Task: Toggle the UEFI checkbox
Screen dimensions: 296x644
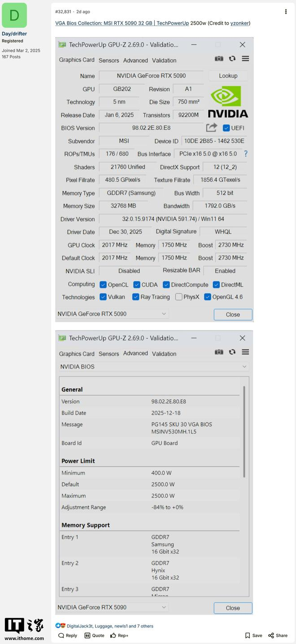Action: click(226, 128)
